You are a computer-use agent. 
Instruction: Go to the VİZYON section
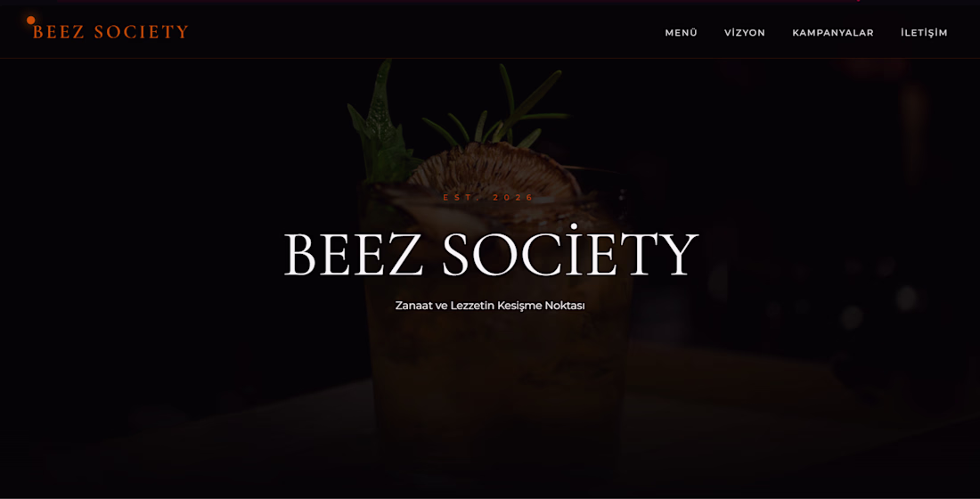click(745, 32)
